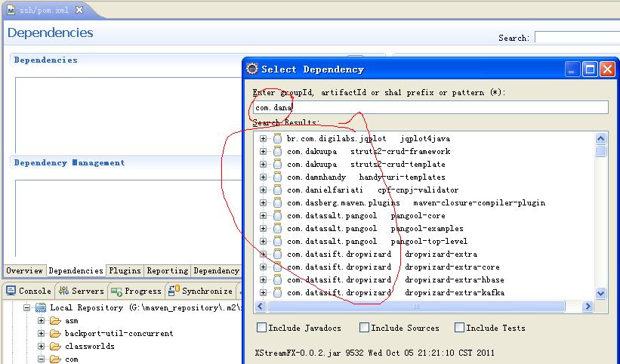Click jar icon for maven-closure-compiler-plugin
Viewport: 620px width, 364px height.
pos(277,203)
